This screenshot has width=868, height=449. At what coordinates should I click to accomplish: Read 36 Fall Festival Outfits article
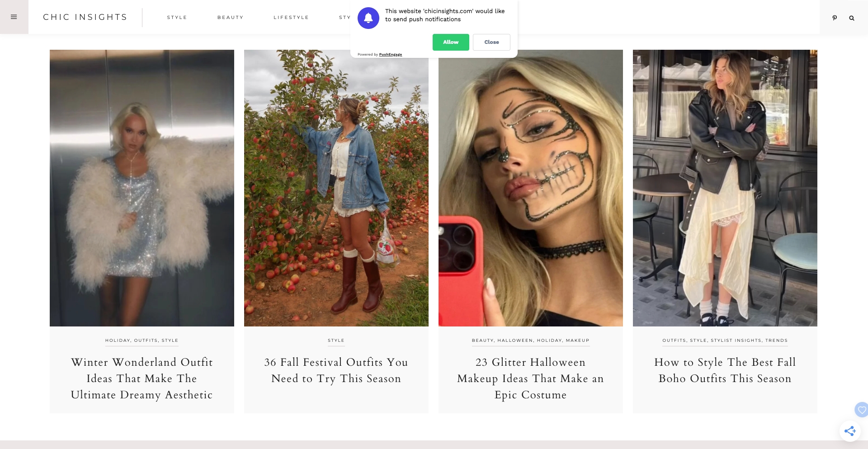336,370
